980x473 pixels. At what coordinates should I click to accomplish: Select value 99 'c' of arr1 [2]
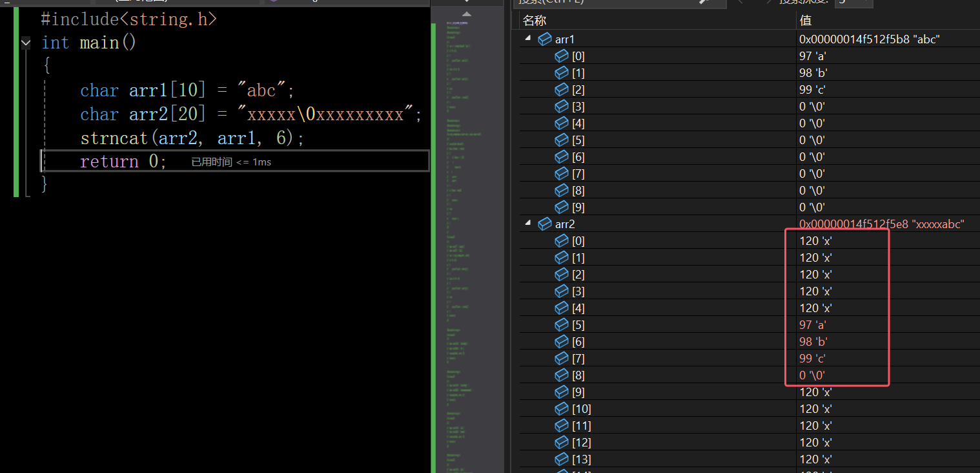click(x=813, y=90)
